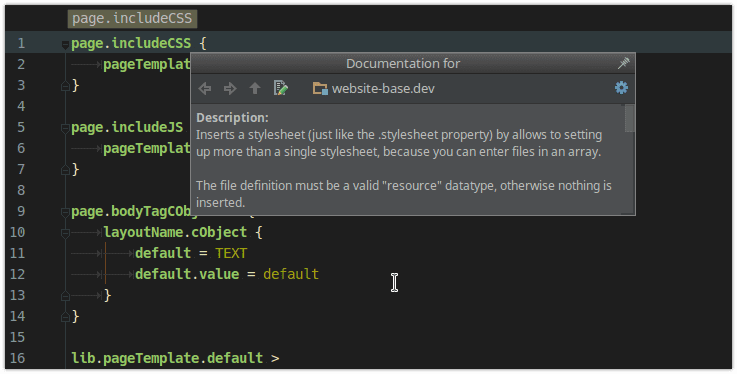Click the 'Documentation for' popup title
737x374 pixels.
403,63
